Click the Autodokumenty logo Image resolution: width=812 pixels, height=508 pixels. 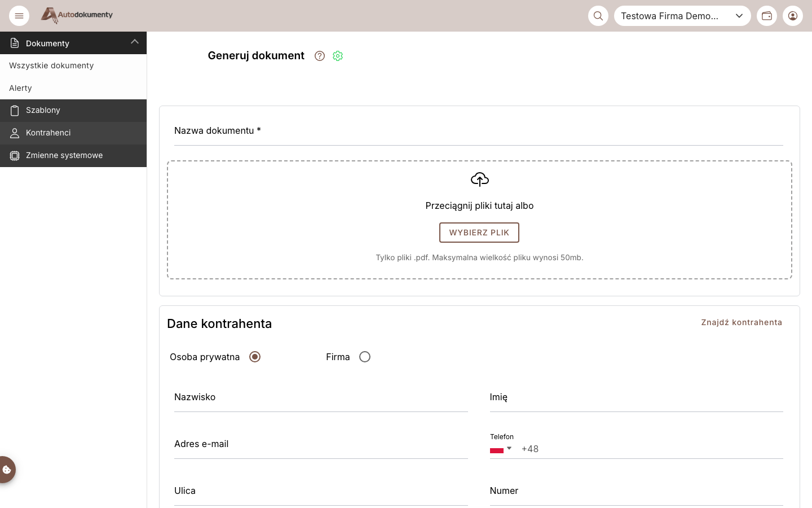point(77,15)
